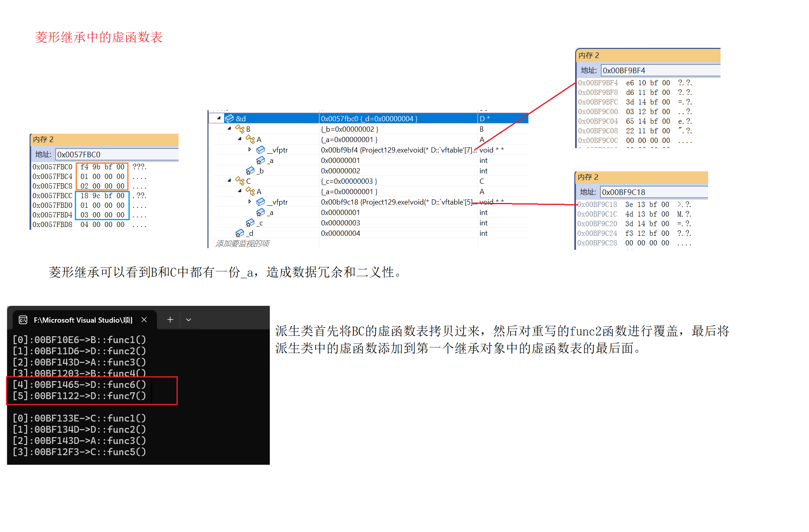
Task: Click the _b field icon
Action: point(250,171)
